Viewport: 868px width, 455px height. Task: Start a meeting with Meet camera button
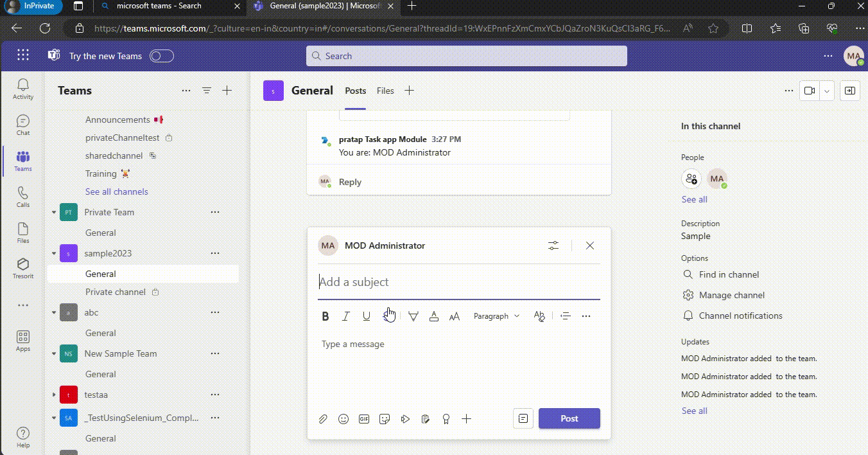tap(810, 91)
